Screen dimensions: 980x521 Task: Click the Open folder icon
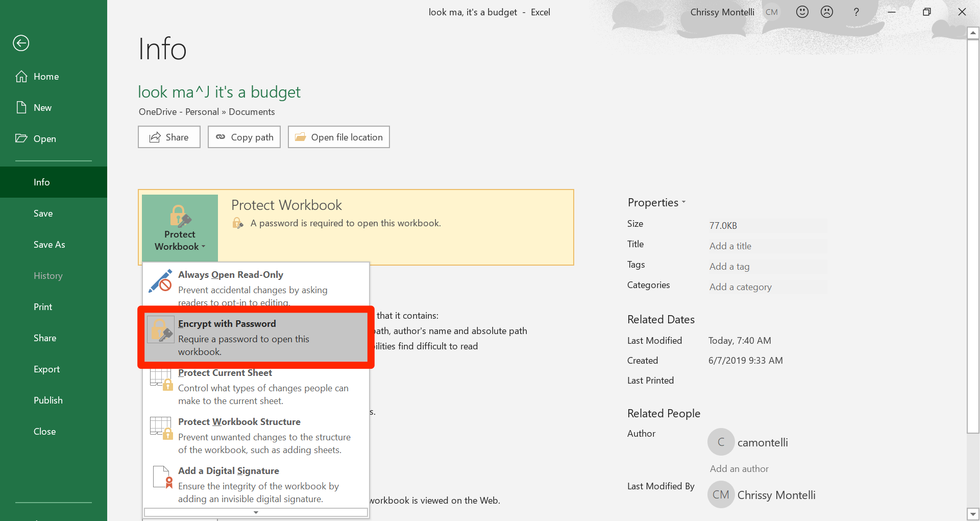point(21,138)
